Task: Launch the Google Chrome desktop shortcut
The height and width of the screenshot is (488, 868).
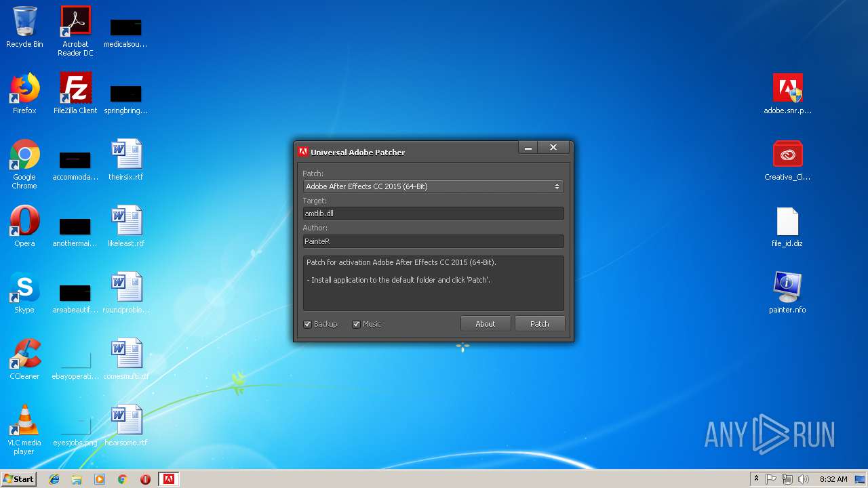Action: pos(24,164)
